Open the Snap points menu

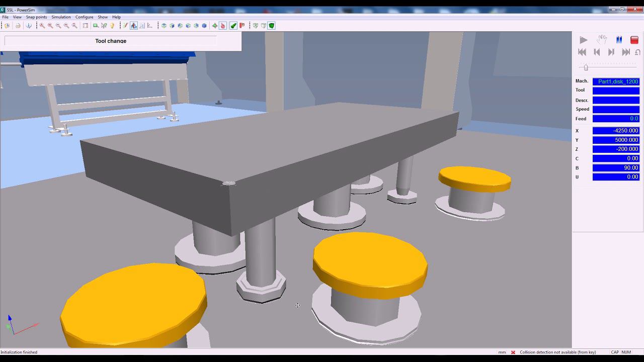point(36,17)
